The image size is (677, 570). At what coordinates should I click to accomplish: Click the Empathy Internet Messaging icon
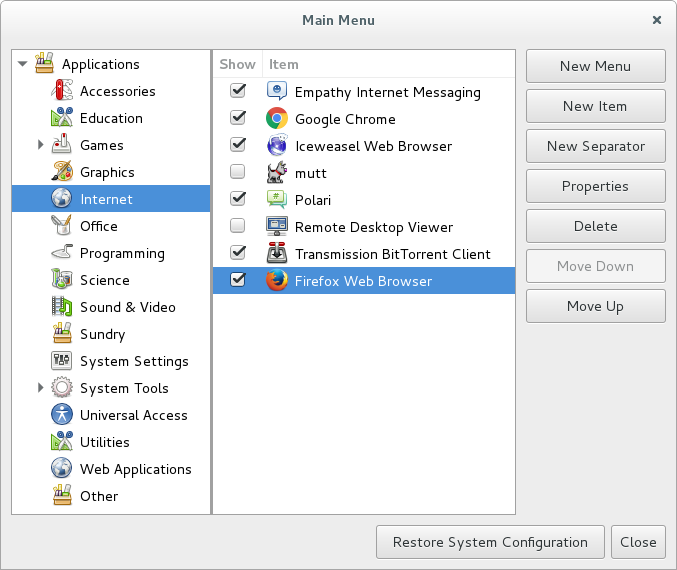[277, 92]
